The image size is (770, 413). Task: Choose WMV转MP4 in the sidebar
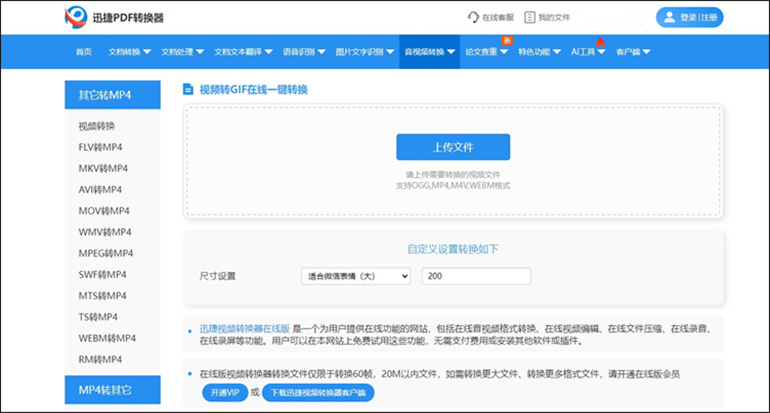[x=105, y=232]
